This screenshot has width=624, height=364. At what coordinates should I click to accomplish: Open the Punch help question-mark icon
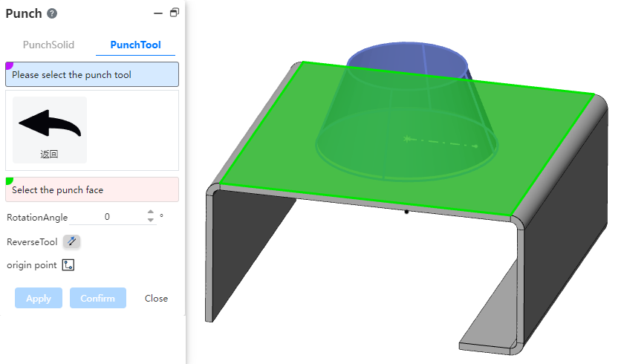pyautogui.click(x=52, y=13)
